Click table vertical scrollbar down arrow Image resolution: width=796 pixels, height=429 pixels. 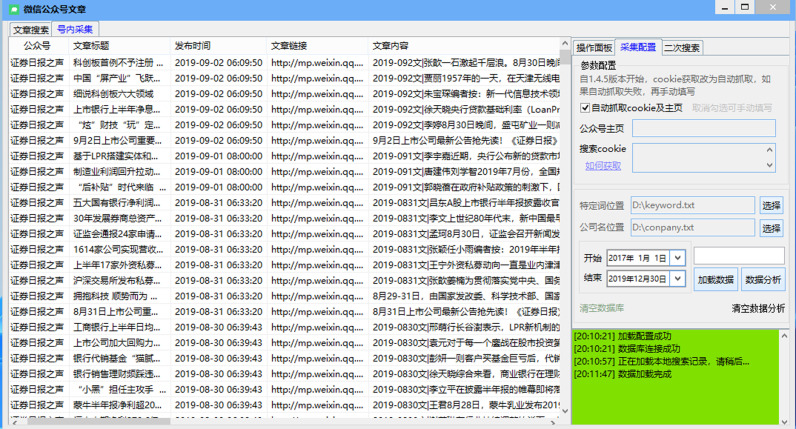(565, 411)
